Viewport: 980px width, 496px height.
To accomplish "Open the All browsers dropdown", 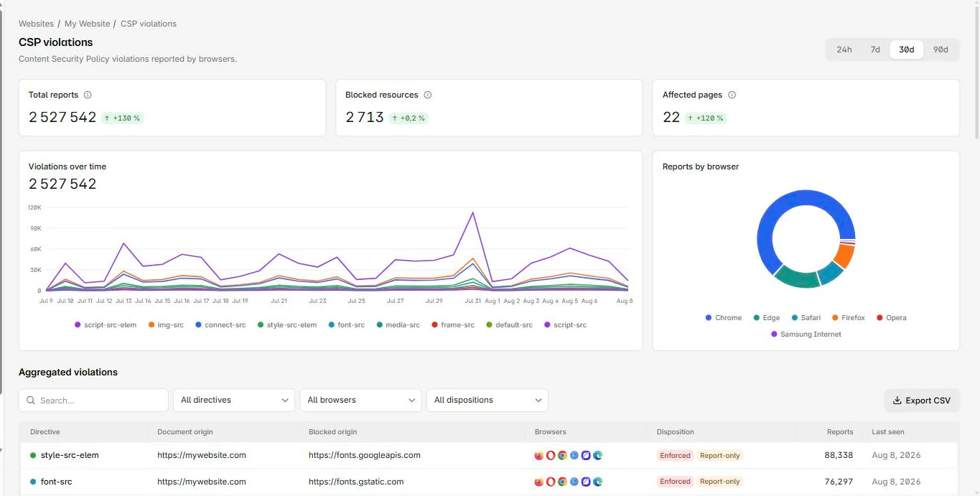I will (x=360, y=401).
